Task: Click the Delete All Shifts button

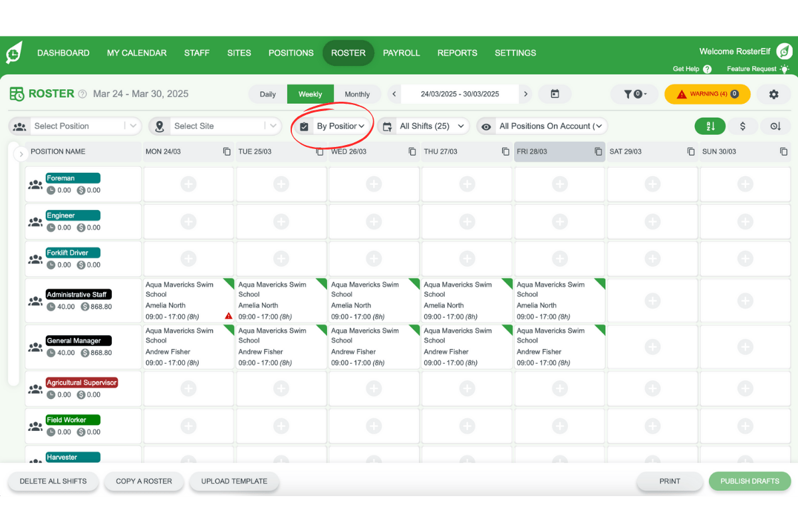Action: 53,481
